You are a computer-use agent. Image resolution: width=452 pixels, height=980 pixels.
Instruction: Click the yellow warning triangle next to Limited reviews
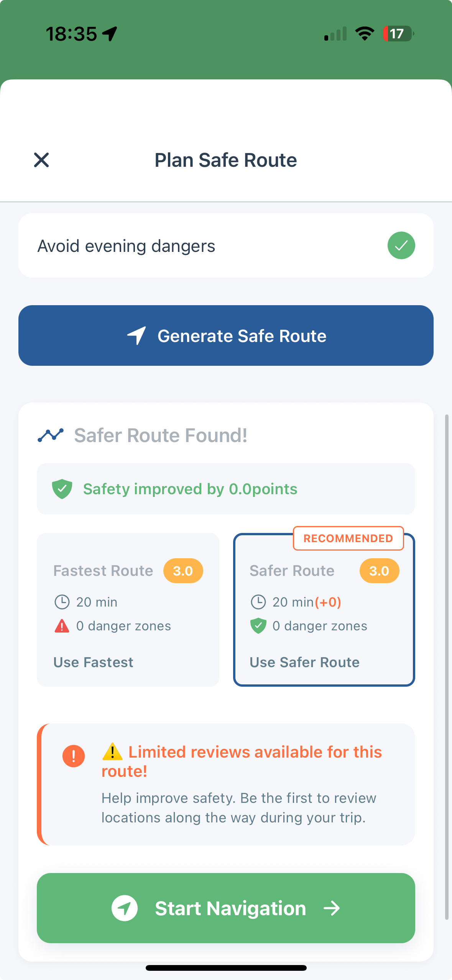pos(112,751)
